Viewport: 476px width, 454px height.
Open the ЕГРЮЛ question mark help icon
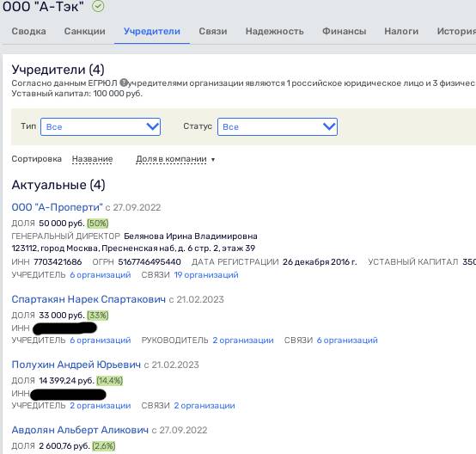[x=123, y=83]
